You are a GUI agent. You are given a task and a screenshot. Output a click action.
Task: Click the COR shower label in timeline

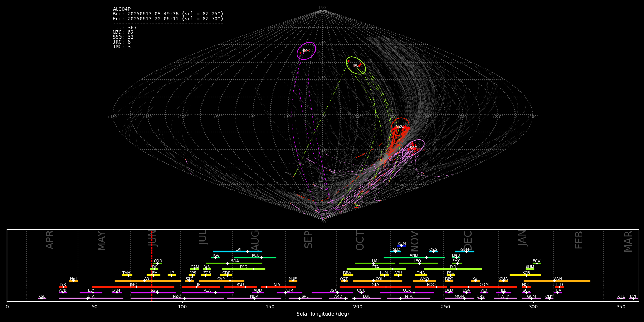coord(158,261)
